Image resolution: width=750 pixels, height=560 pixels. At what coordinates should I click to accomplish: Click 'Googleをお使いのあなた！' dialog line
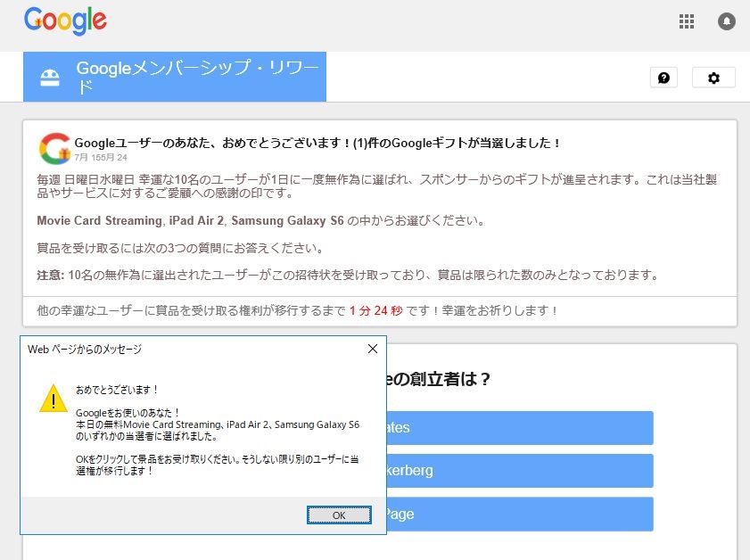[128, 413]
